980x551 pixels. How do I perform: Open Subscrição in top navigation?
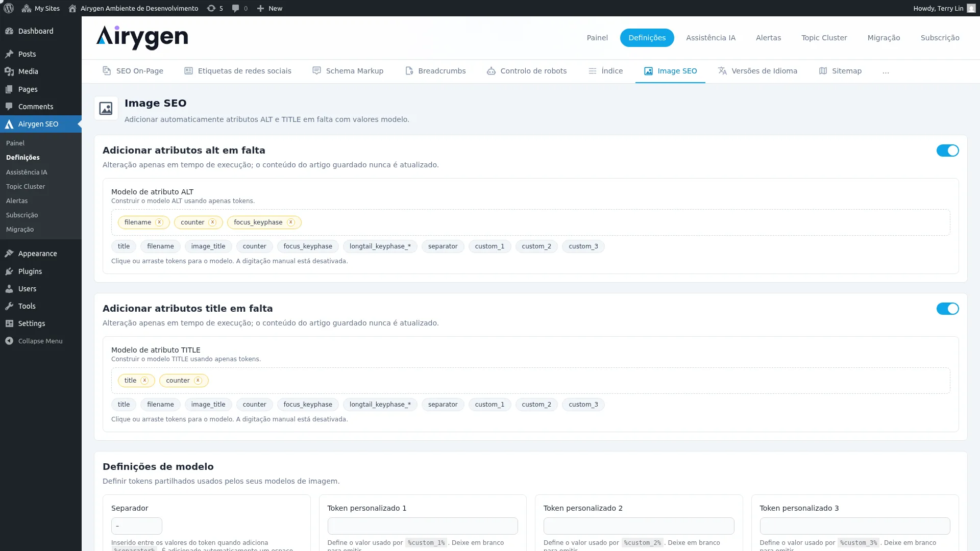pos(940,38)
